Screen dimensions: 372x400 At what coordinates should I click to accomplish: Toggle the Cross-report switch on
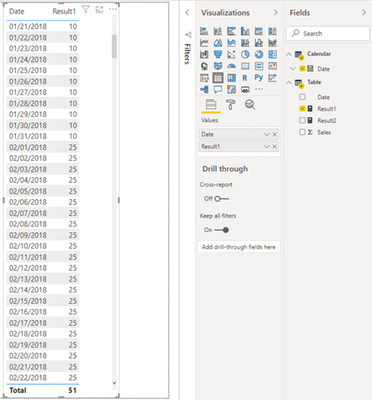pos(221,199)
